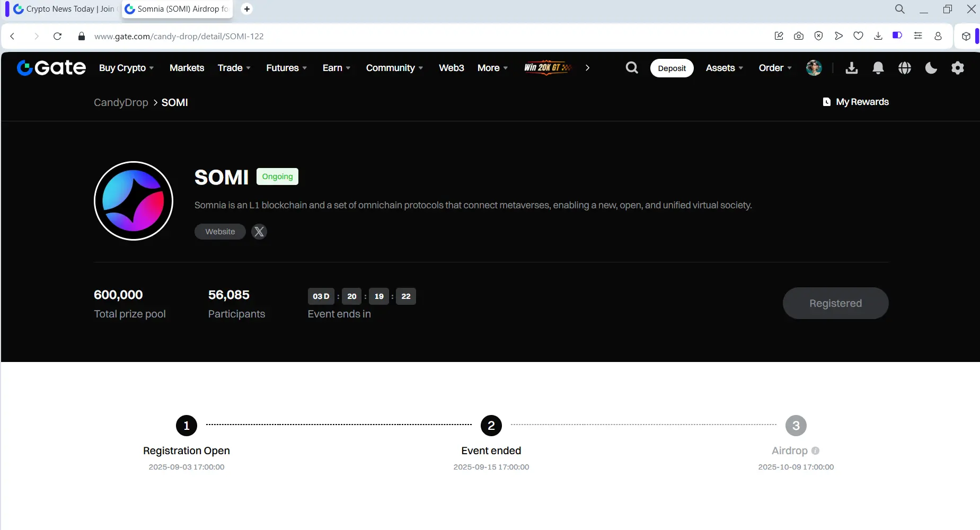Bookmark page with heart icon
This screenshot has width=980, height=530.
(859, 36)
